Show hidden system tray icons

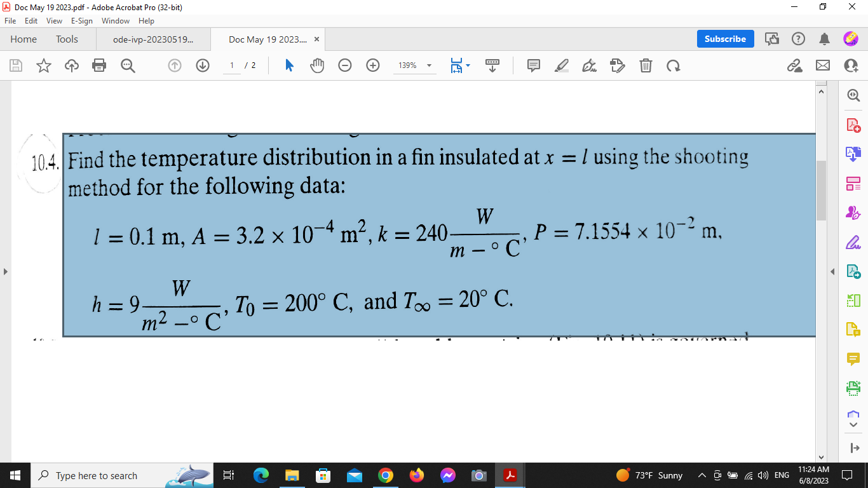[x=702, y=475]
